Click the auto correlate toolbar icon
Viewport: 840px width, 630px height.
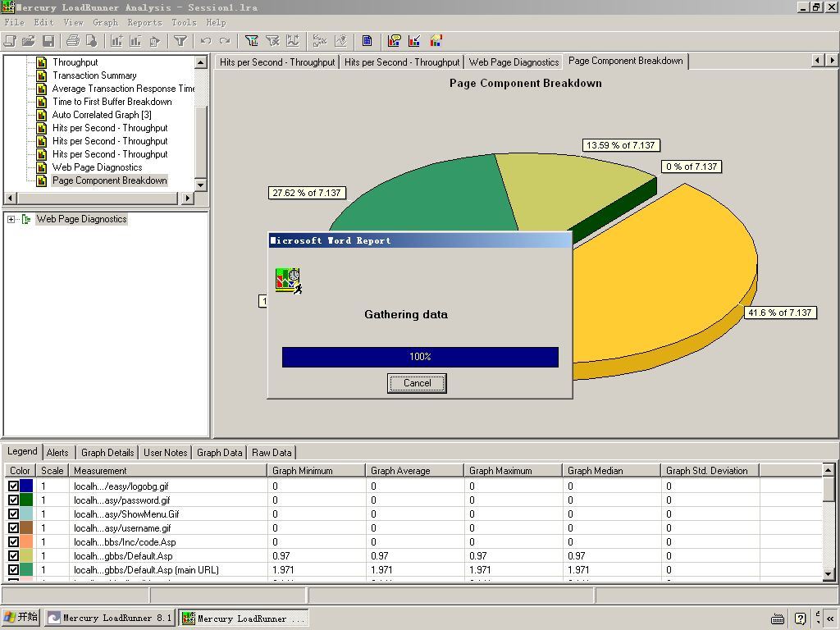coord(340,41)
